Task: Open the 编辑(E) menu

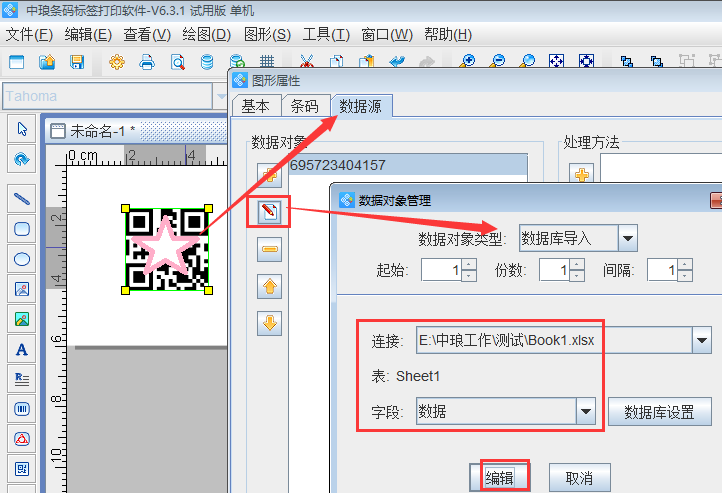Action: click(88, 35)
